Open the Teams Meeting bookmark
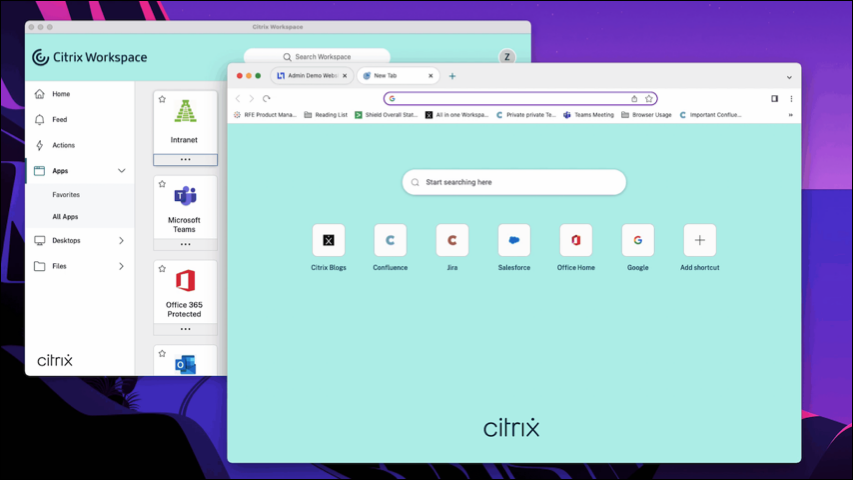853x480 pixels. click(x=589, y=115)
